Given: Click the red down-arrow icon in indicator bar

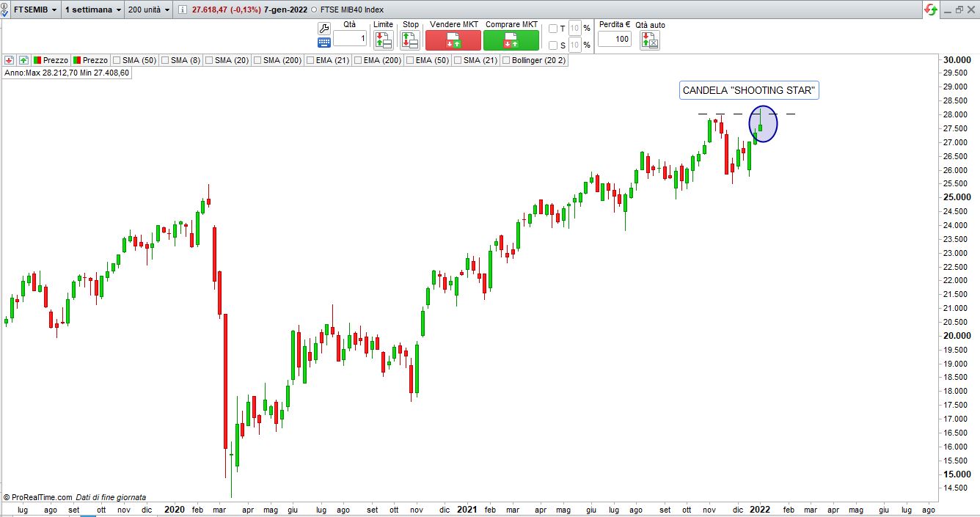Looking at the screenshot, I should [9, 60].
